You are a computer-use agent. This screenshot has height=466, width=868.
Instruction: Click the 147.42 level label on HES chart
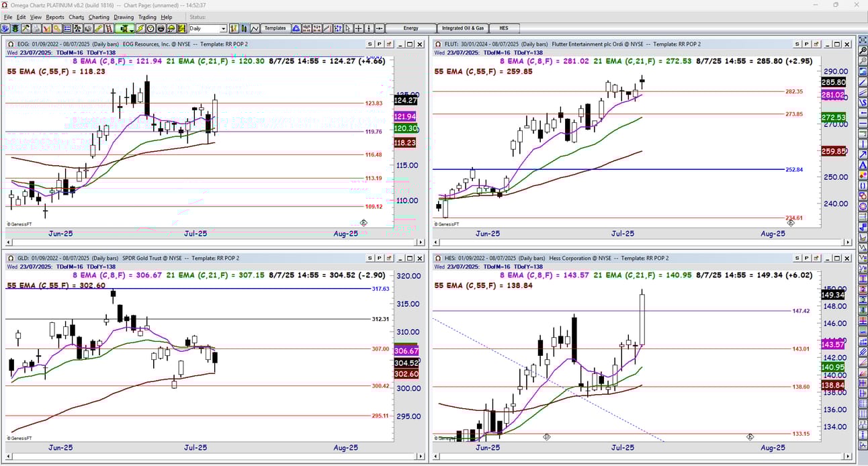801,311
